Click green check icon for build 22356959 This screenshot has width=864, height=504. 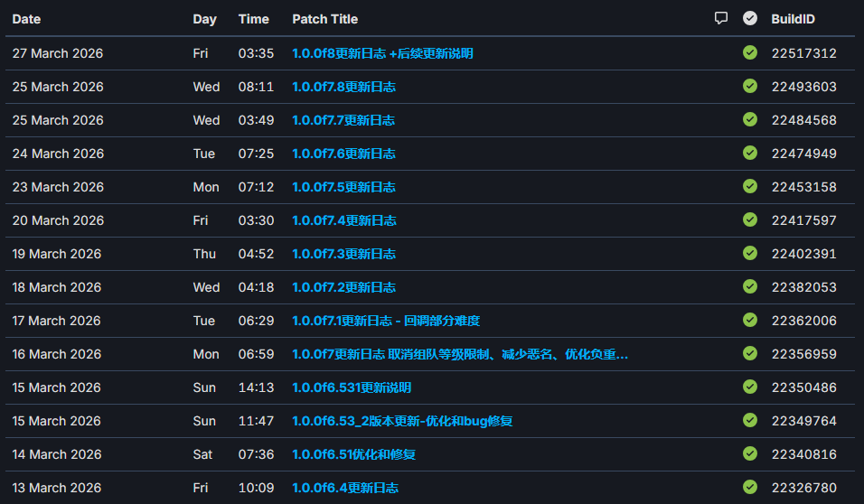pos(749,353)
